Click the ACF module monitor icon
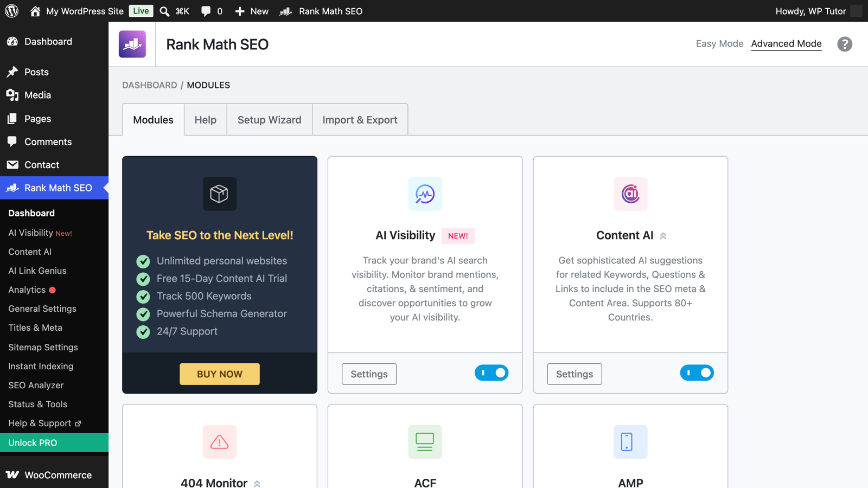 pyautogui.click(x=425, y=441)
